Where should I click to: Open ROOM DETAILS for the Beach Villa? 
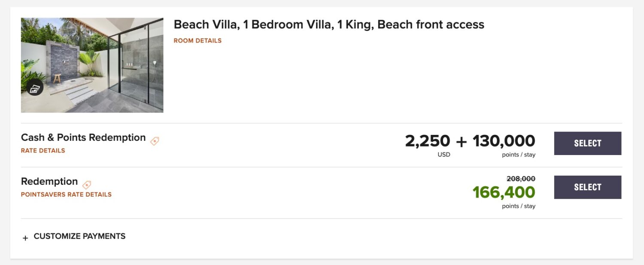[197, 41]
